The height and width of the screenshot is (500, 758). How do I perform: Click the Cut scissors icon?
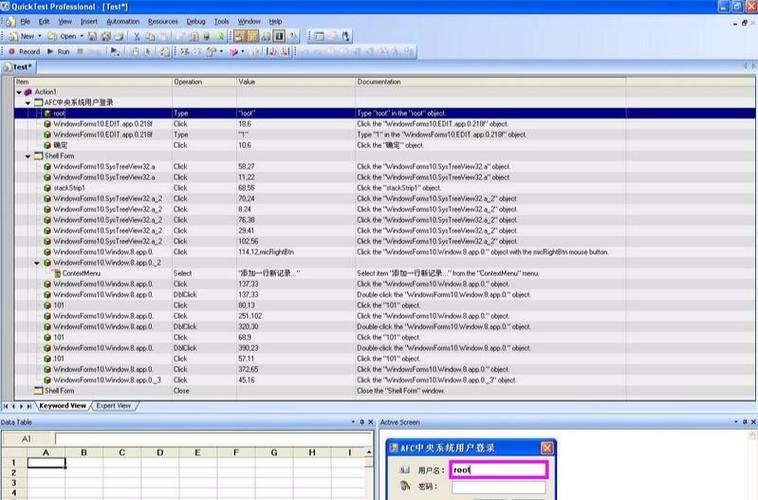pos(137,36)
